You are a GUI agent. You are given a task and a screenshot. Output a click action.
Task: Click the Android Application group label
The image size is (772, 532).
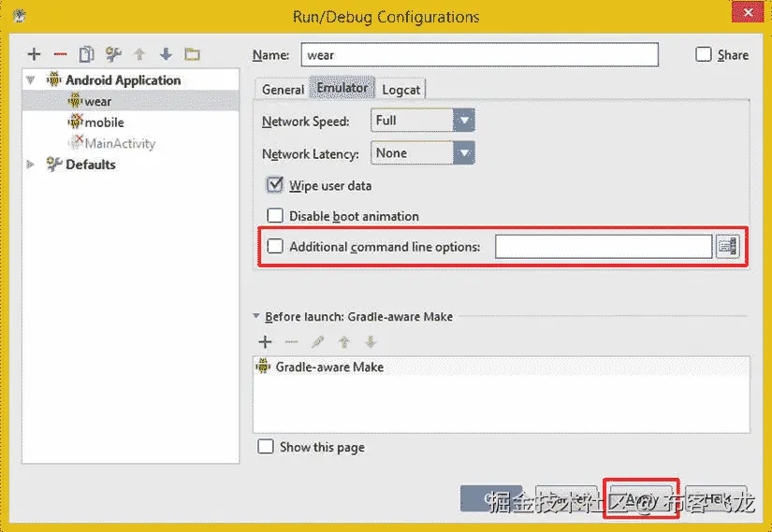[x=124, y=79]
